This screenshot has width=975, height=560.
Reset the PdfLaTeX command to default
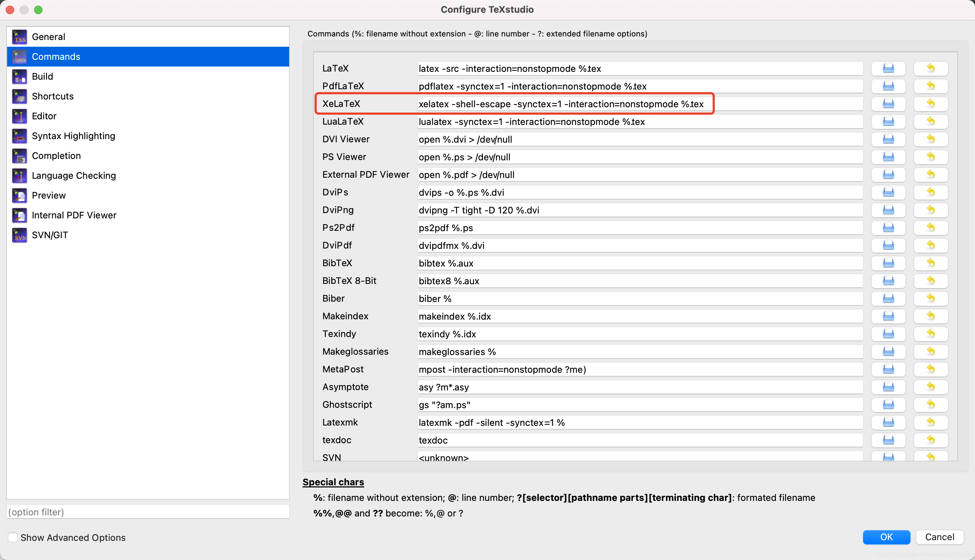pyautogui.click(x=930, y=86)
